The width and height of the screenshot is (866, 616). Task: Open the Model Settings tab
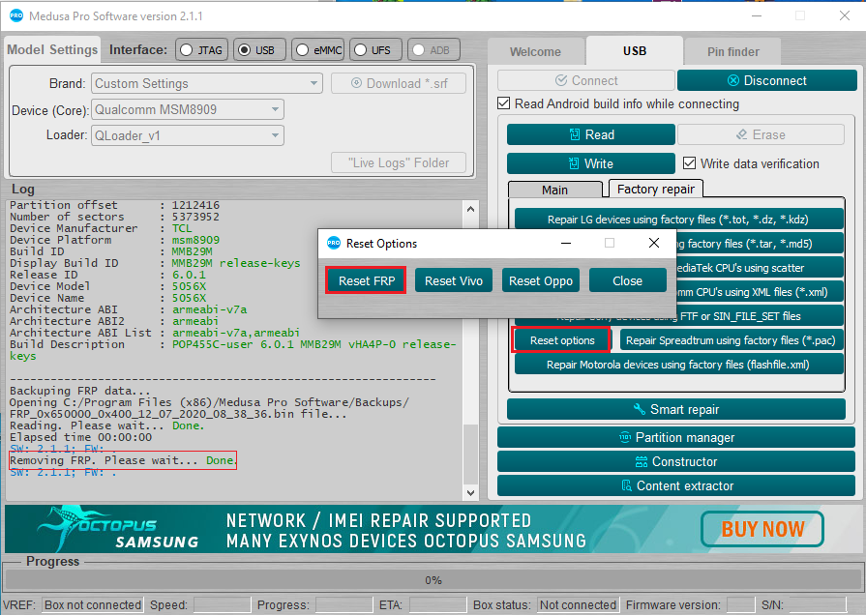tap(52, 49)
